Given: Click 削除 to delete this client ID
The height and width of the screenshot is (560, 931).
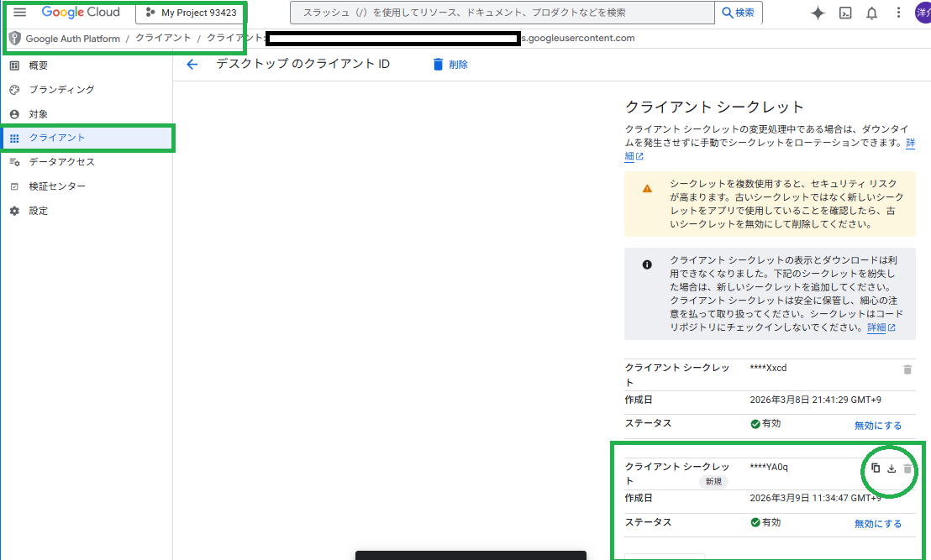Looking at the screenshot, I should pos(450,64).
